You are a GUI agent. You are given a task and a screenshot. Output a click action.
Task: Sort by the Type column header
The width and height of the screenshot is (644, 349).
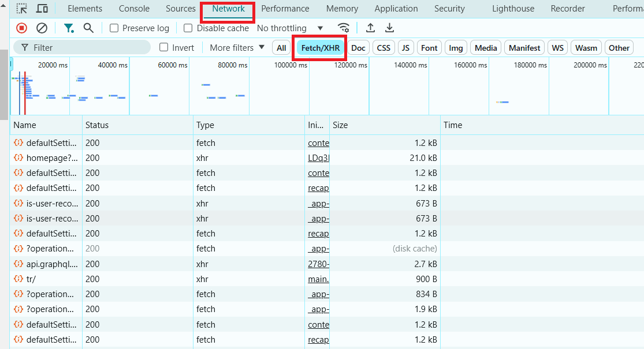coord(249,125)
